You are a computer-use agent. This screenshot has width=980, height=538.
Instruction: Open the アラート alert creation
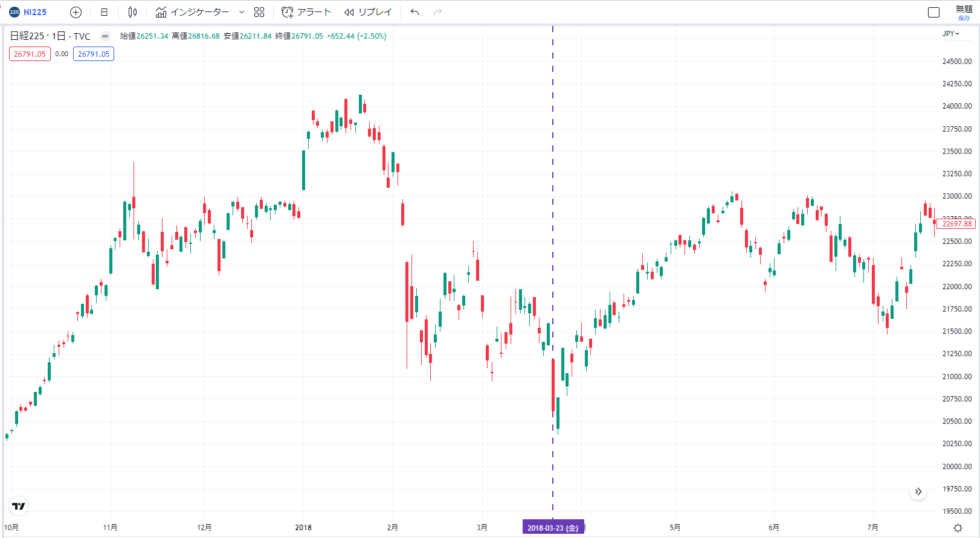(x=306, y=12)
